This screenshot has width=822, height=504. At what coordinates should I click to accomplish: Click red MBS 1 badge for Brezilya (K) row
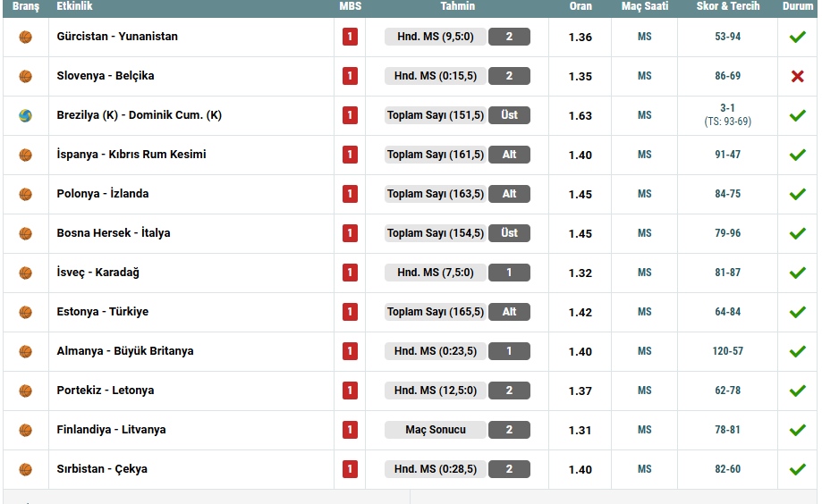pyautogui.click(x=350, y=115)
